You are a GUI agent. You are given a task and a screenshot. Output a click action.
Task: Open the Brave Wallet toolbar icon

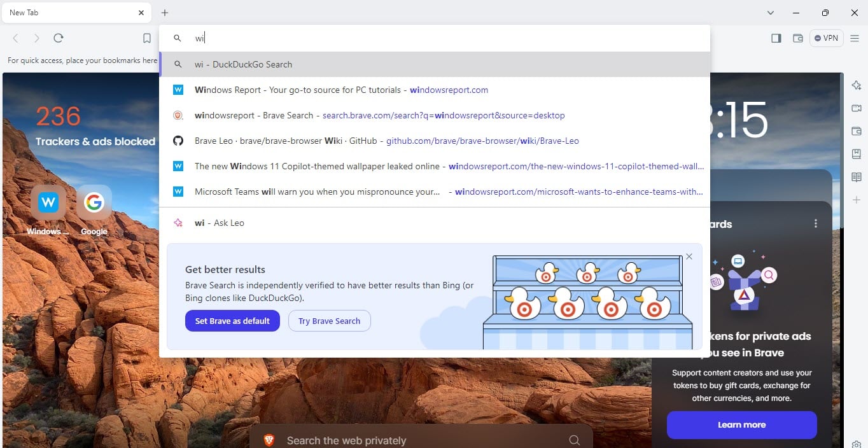pyautogui.click(x=797, y=38)
